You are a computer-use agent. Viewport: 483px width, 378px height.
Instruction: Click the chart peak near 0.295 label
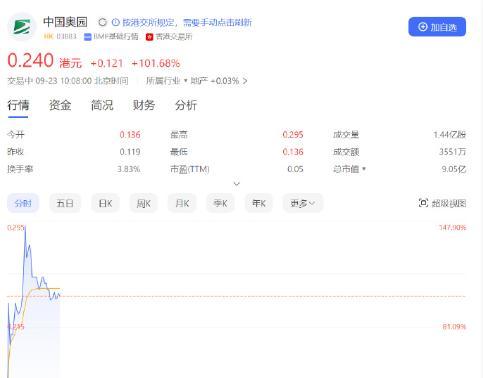tap(25, 228)
